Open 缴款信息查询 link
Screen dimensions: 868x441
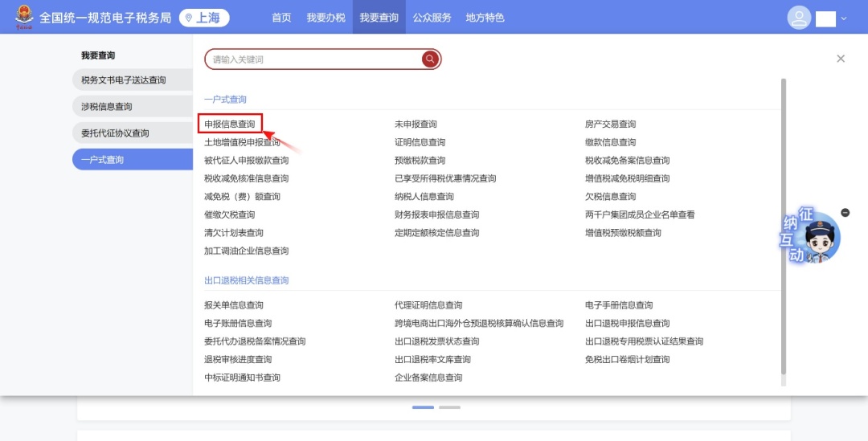coord(610,142)
